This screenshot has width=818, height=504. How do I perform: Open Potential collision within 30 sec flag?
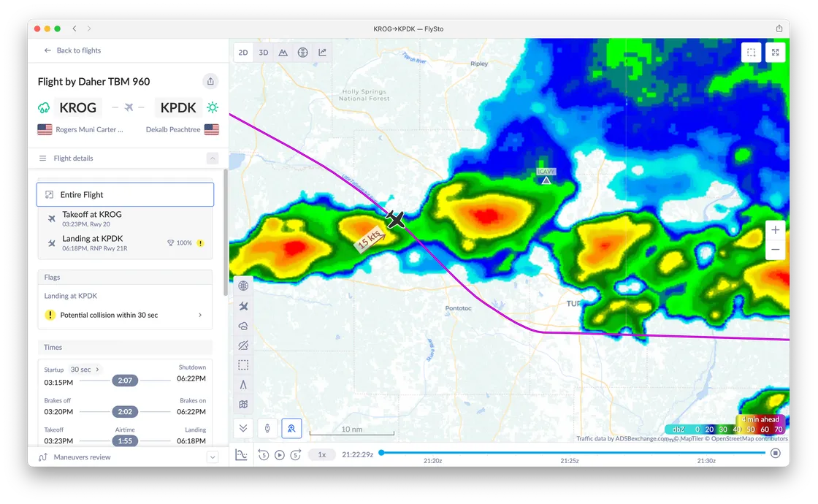125,315
